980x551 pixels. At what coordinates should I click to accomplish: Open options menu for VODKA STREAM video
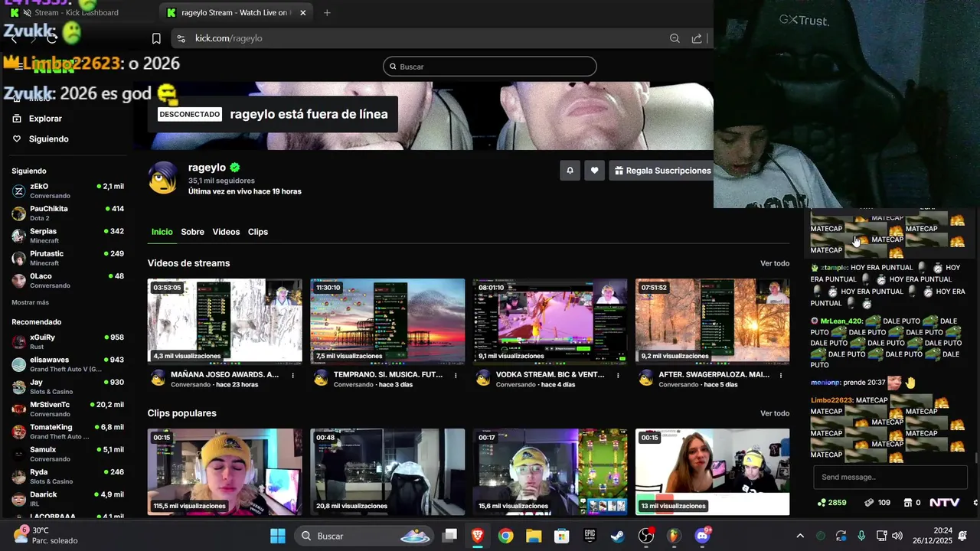pos(618,376)
